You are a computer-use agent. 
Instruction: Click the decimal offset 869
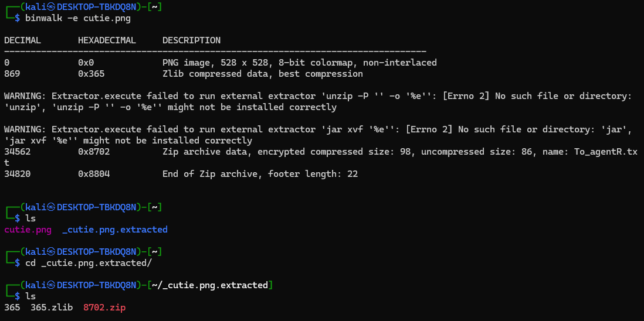pyautogui.click(x=12, y=74)
